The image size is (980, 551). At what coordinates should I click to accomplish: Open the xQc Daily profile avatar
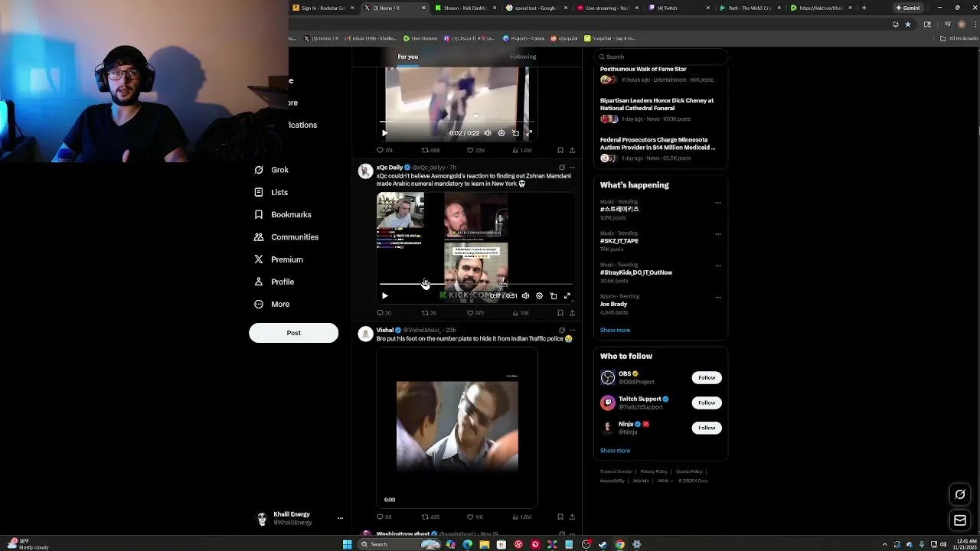(365, 171)
